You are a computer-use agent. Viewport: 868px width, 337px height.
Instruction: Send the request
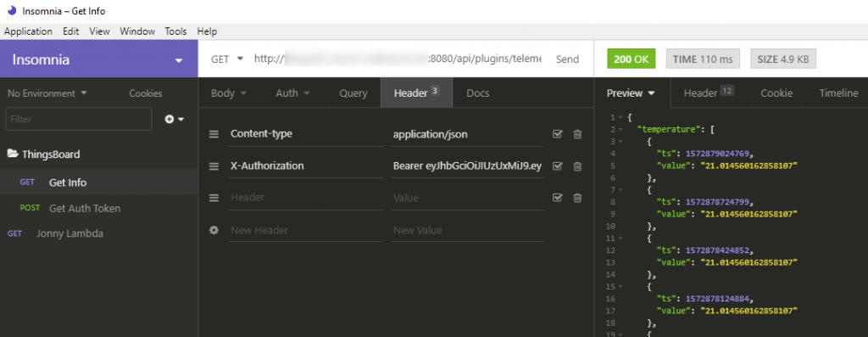567,59
